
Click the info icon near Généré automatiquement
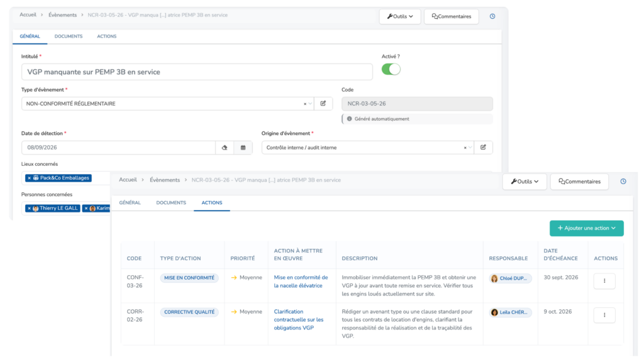pos(350,119)
